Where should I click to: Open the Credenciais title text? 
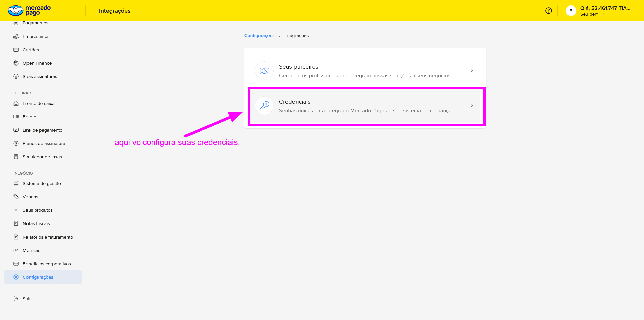[x=294, y=102]
